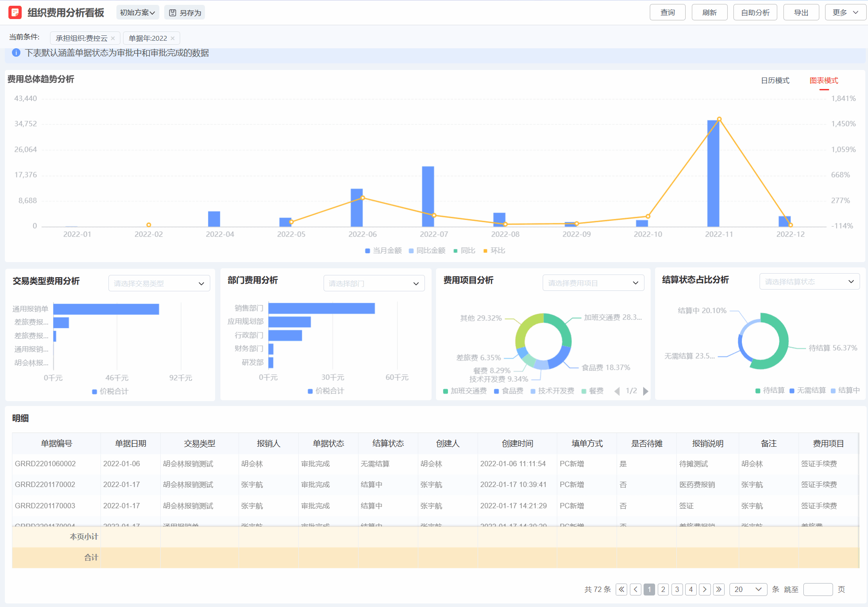Open the 请选择交易类型 dropdown

click(x=159, y=283)
